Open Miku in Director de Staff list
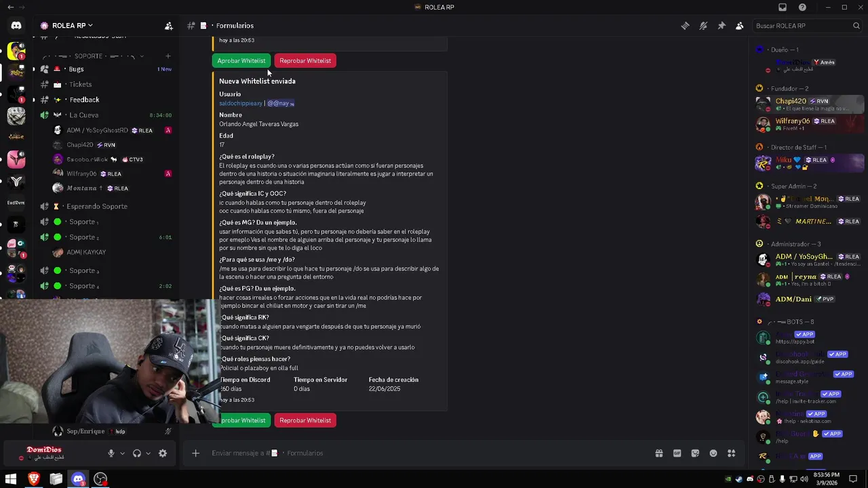The image size is (868, 488). click(x=809, y=163)
